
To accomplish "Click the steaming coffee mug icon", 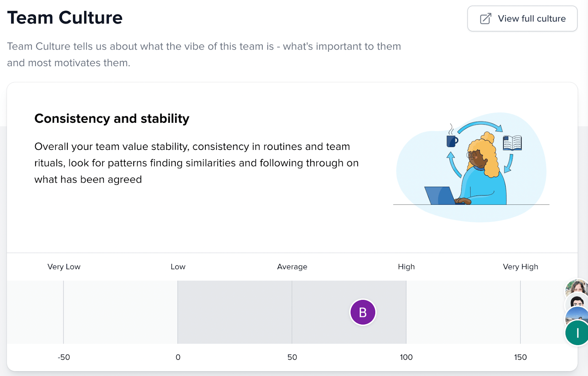I will click(x=452, y=139).
